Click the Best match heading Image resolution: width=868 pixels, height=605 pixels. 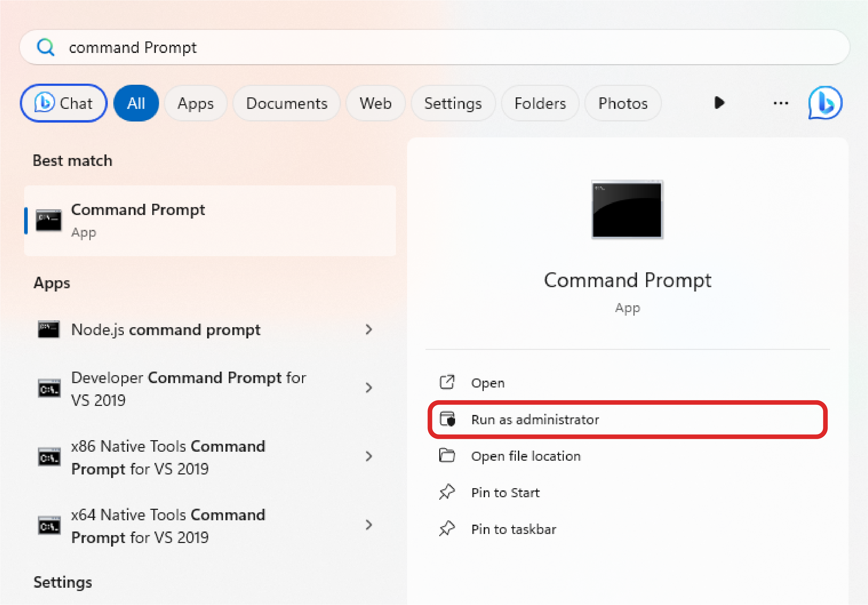pyautogui.click(x=73, y=161)
